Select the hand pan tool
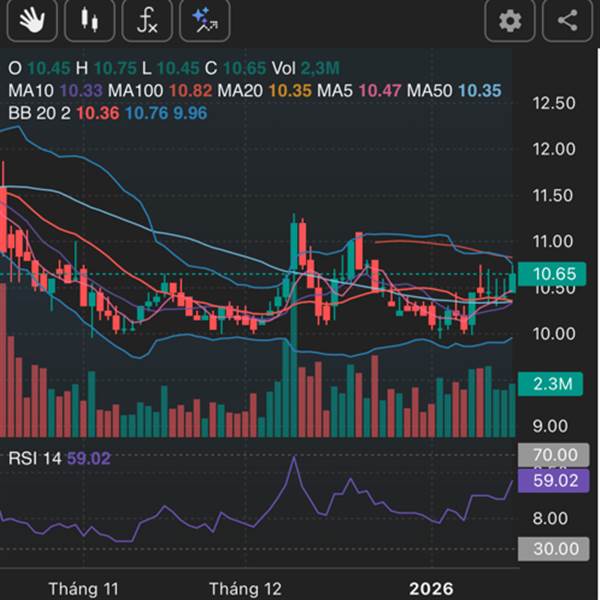 pyautogui.click(x=32, y=20)
